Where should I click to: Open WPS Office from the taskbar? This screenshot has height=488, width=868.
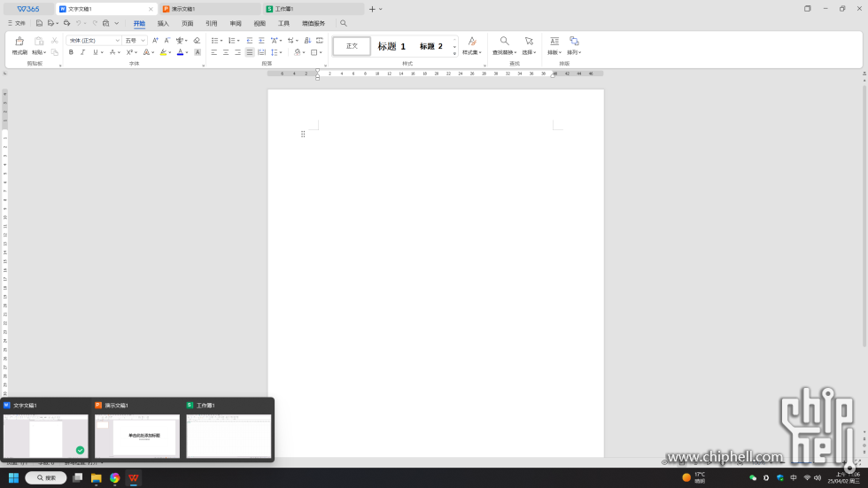coord(134,477)
